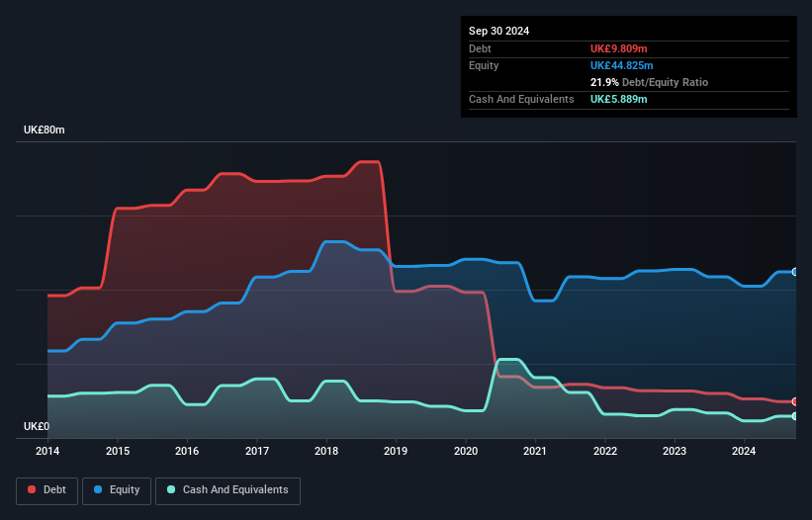Click the UK£44.825m equity value
This screenshot has width=812, height=520.
[x=621, y=65]
